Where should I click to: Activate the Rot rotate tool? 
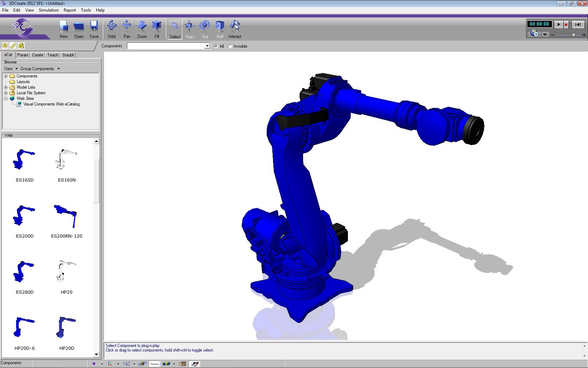tap(205, 29)
